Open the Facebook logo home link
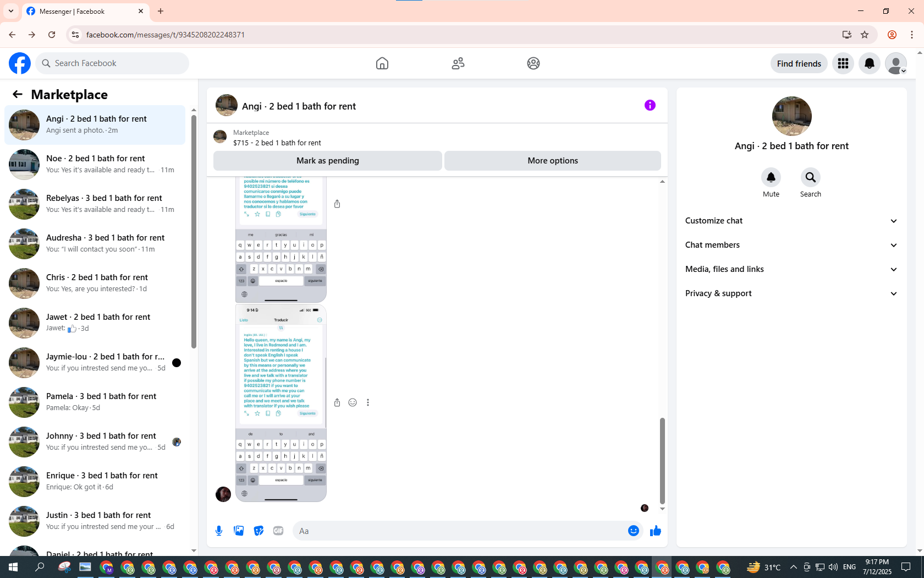The image size is (924, 578). click(20, 63)
